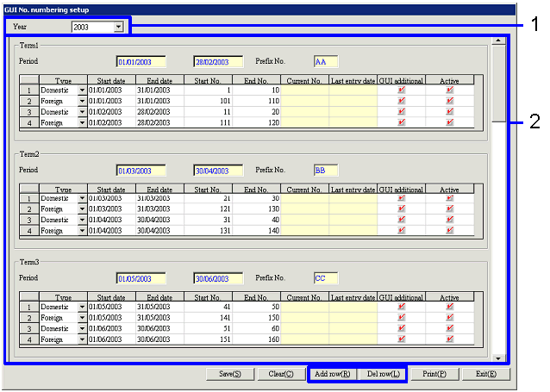Click the Print(P) button
Image resolution: width=550 pixels, height=392 pixels.
click(435, 374)
